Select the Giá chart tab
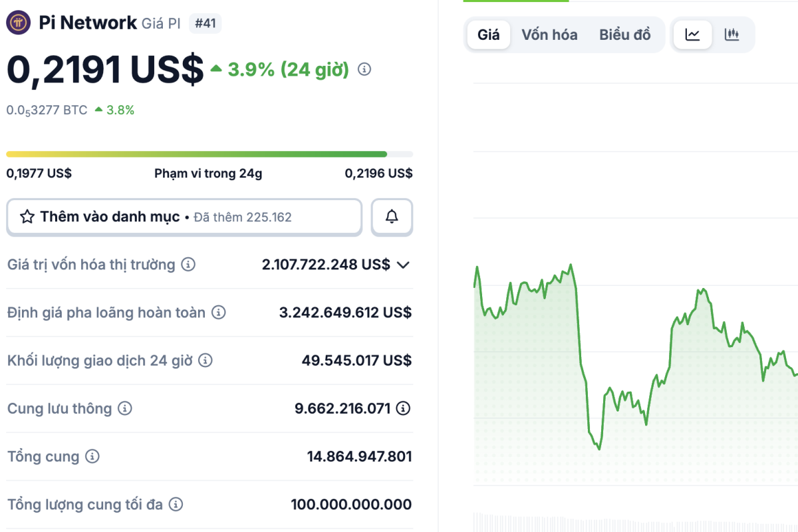798x532 pixels. [488, 35]
